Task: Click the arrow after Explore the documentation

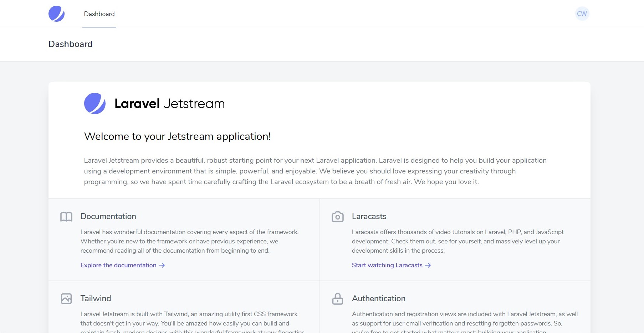Action: [162, 265]
